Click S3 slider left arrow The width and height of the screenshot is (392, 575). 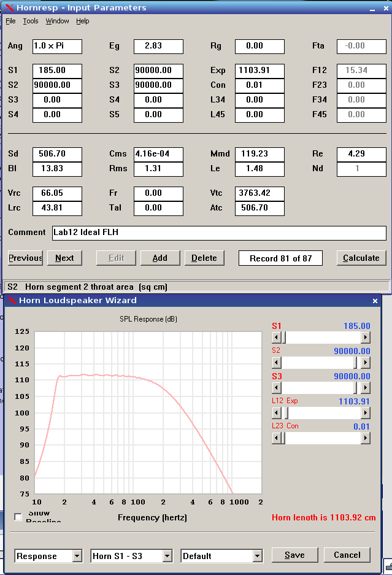click(277, 388)
